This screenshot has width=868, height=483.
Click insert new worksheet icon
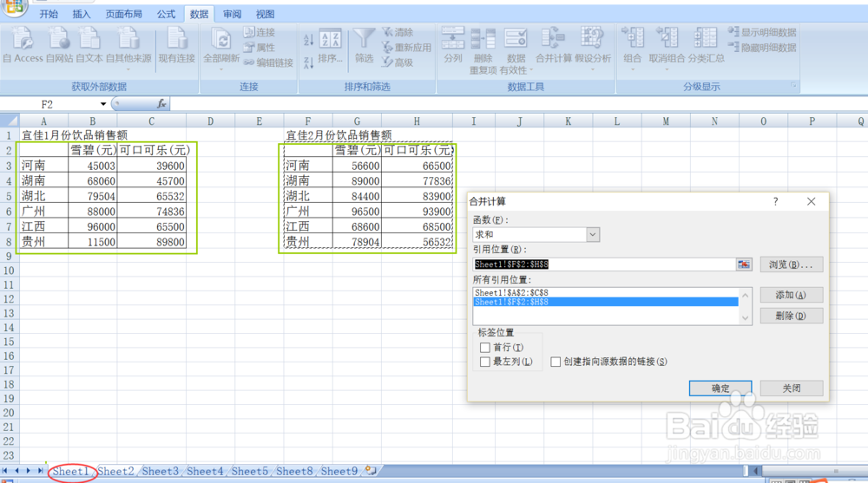[371, 471]
